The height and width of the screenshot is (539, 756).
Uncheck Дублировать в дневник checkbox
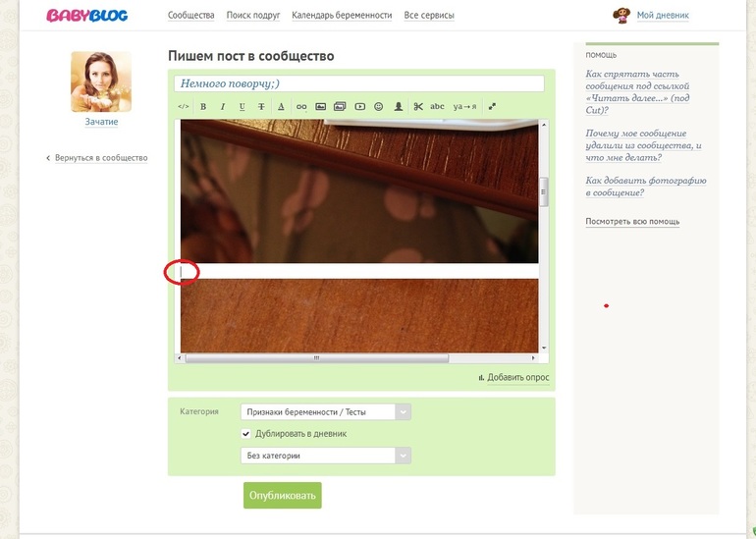coord(245,433)
